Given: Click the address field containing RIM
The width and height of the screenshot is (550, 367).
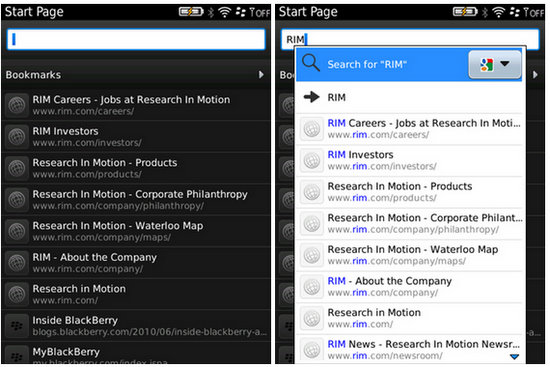Looking at the screenshot, I should click(x=410, y=39).
